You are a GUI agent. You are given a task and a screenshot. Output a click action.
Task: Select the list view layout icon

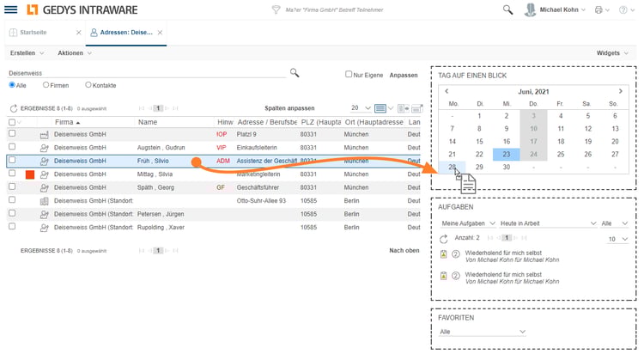[x=380, y=108]
